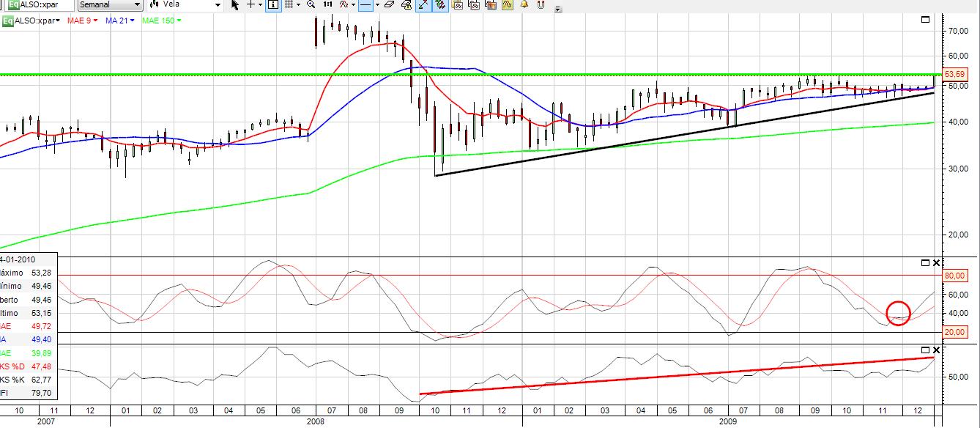Open the MAE 9 indicator menu
Screen dimensions: 980x428
(x=83, y=21)
